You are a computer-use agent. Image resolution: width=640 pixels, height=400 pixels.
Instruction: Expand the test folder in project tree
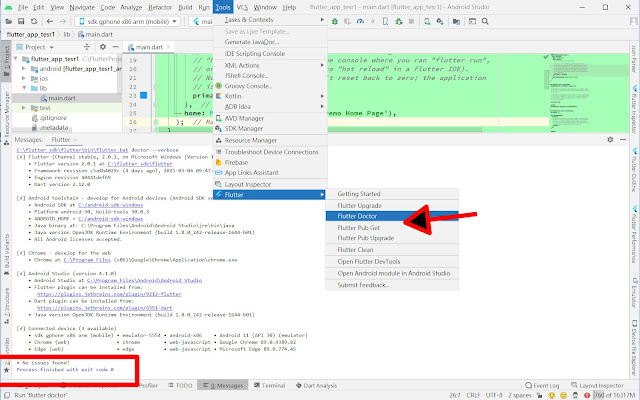[x=24, y=108]
